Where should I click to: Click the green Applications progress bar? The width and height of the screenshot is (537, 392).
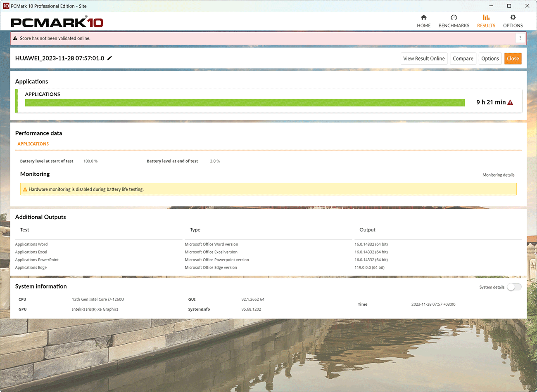pos(245,103)
